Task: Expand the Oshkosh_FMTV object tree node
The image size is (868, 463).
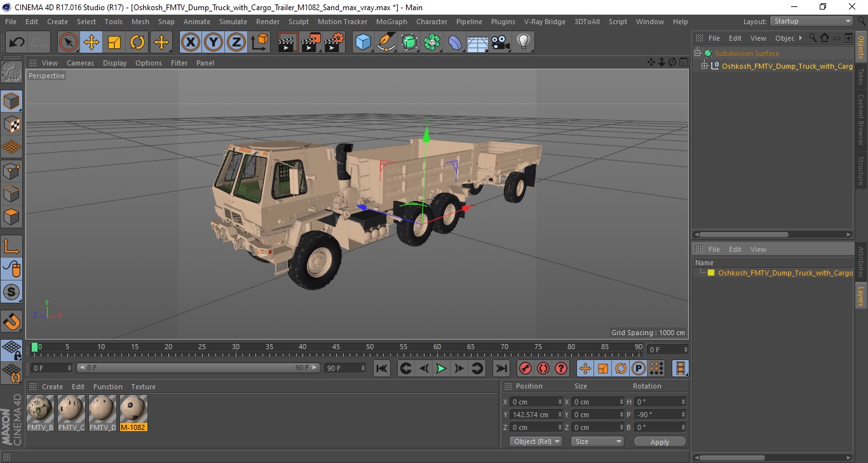Action: pyautogui.click(x=705, y=66)
